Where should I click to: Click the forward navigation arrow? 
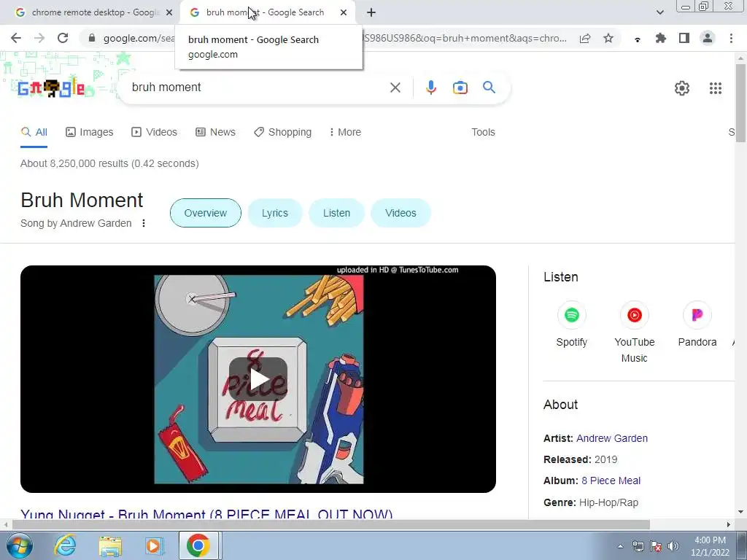point(39,38)
